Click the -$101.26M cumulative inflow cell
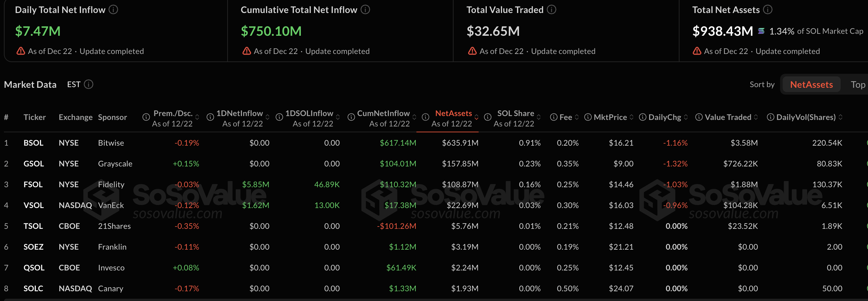 tap(397, 226)
